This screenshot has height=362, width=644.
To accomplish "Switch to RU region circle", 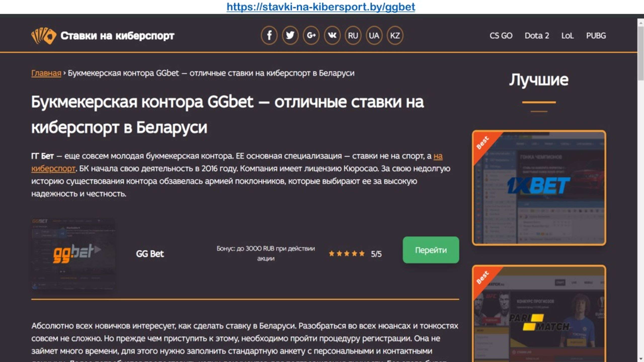I will [353, 35].
